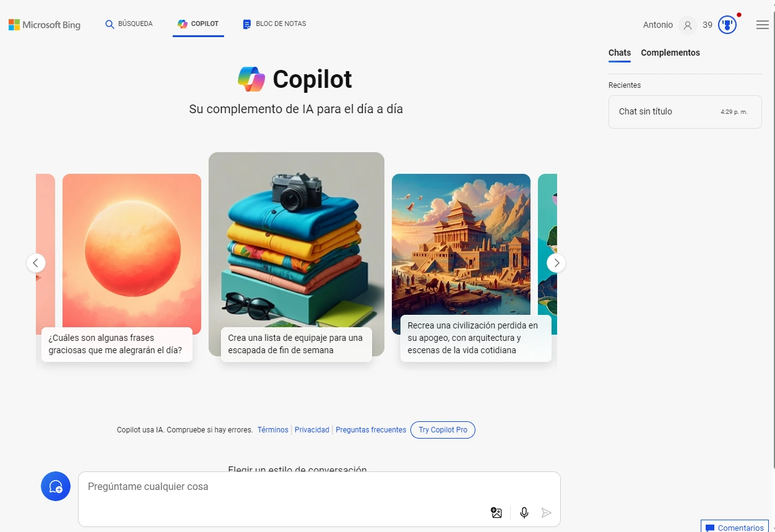This screenshot has height=532, width=775.
Task: Open the hamburger settings menu
Action: [x=763, y=25]
